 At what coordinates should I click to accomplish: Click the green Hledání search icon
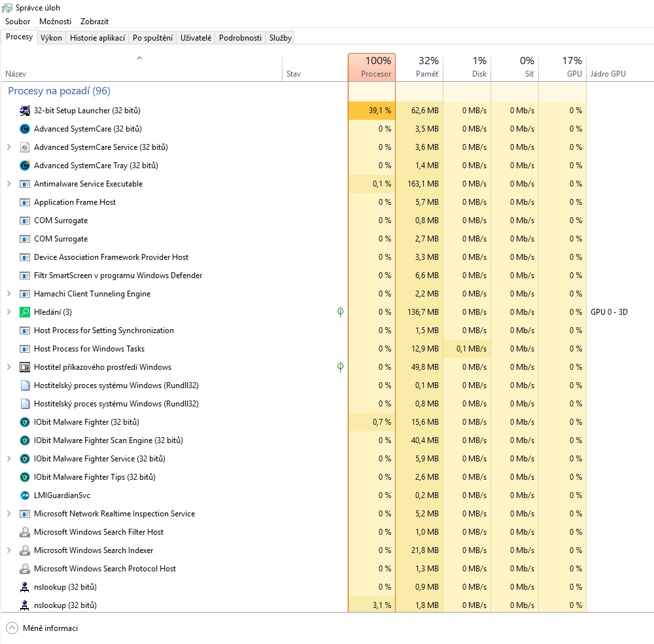25,312
